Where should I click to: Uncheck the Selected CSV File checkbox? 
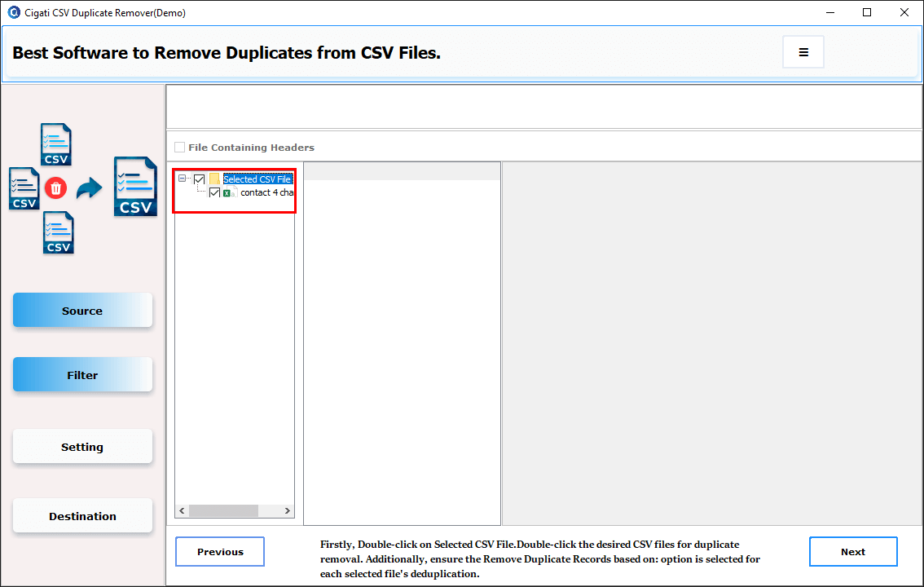tap(199, 179)
